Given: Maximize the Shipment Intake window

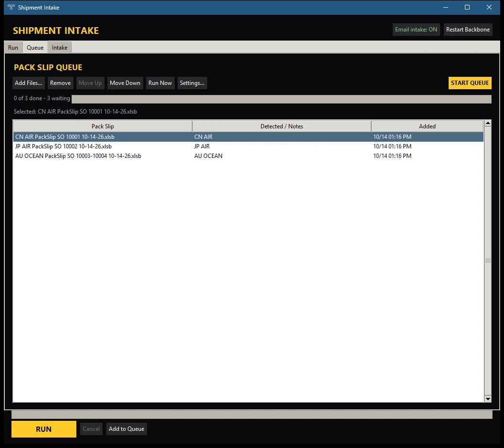Looking at the screenshot, I should pyautogui.click(x=467, y=7).
